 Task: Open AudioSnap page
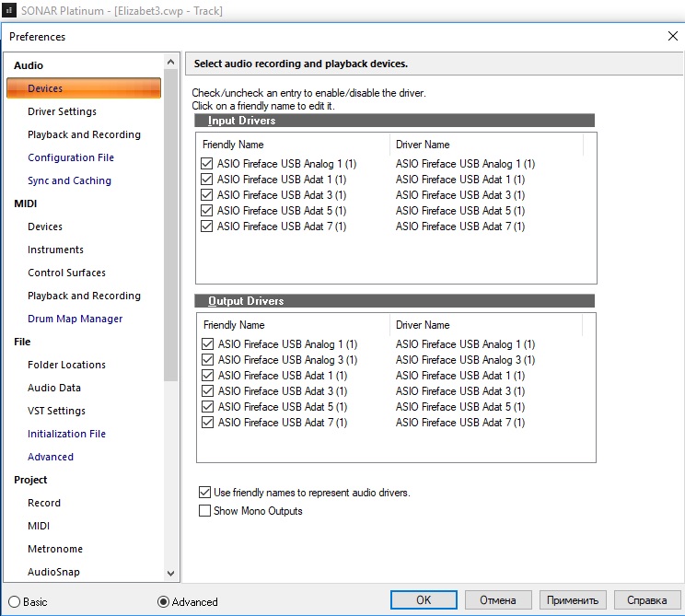[x=53, y=572]
